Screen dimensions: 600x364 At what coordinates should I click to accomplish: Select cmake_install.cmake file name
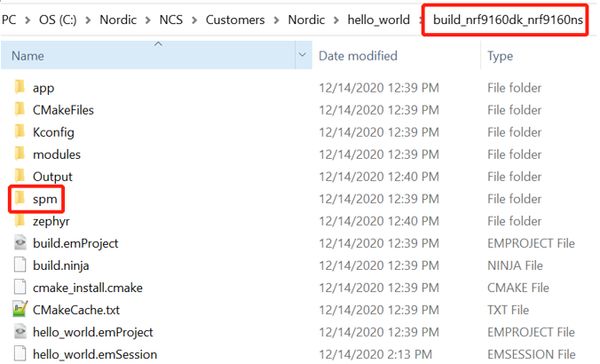coord(88,288)
